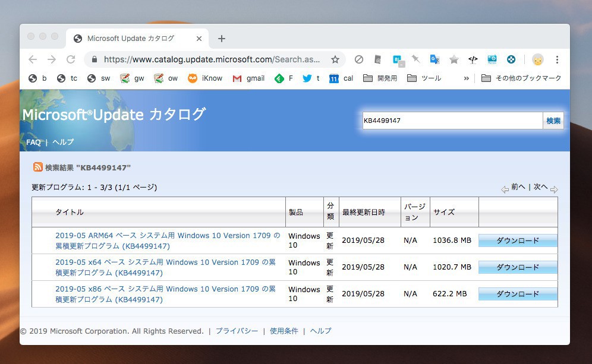This screenshot has width=592, height=364.
Task: Click the Google Translate extension icon
Action: 435,59
